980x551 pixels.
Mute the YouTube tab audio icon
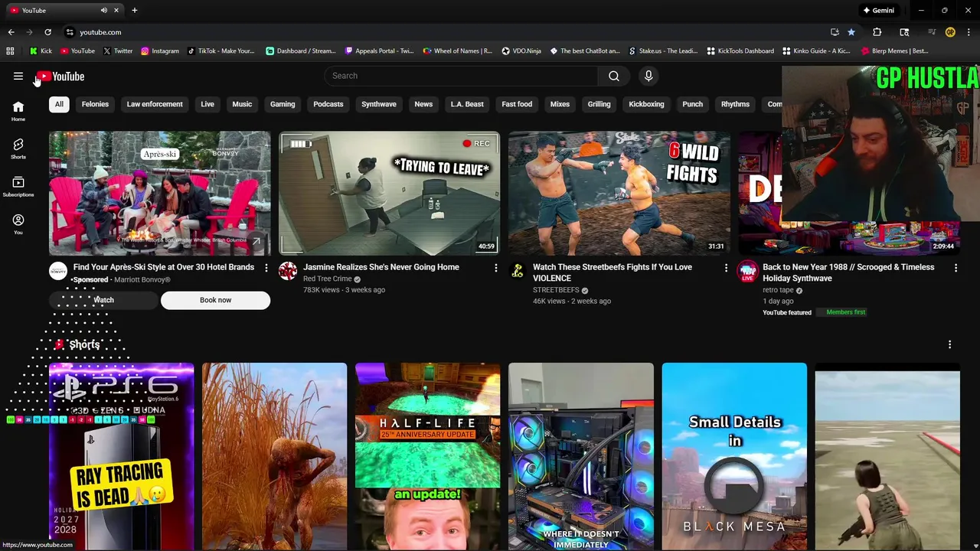tap(103, 11)
